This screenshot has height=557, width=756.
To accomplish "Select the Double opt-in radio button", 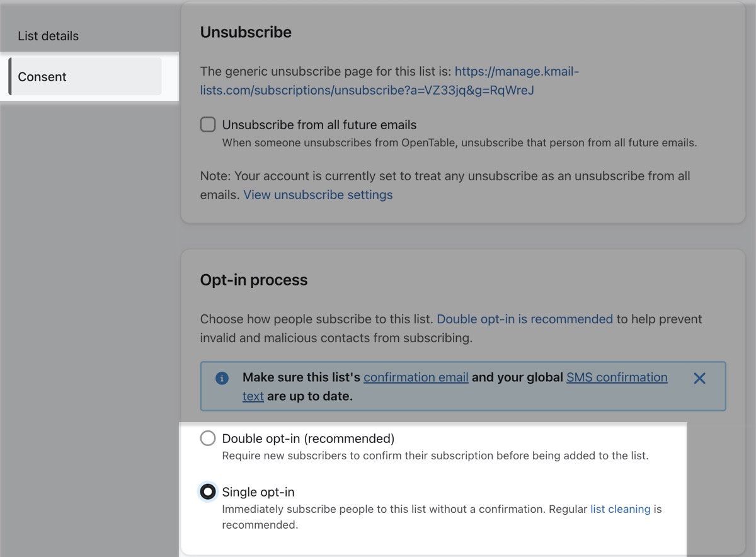I will click(x=208, y=439).
